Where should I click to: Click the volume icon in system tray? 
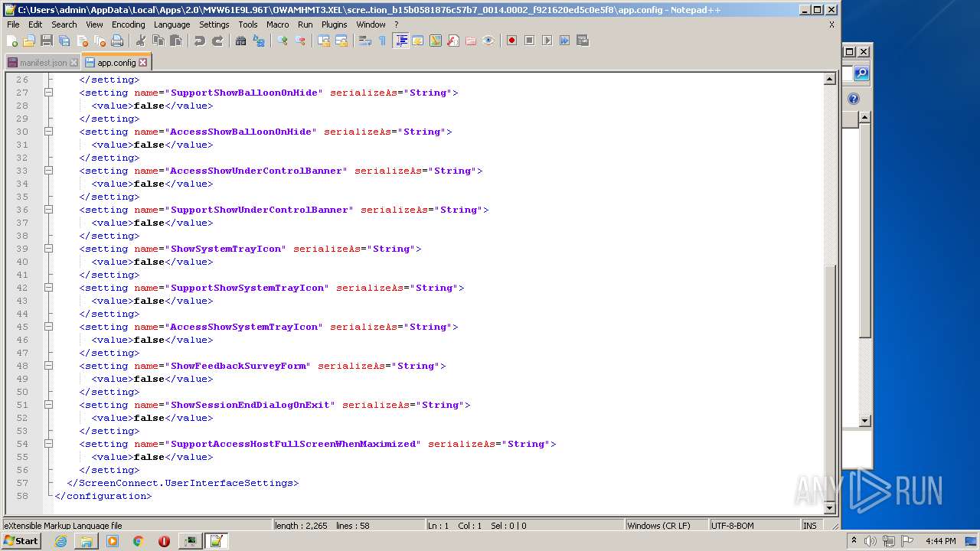[871, 541]
